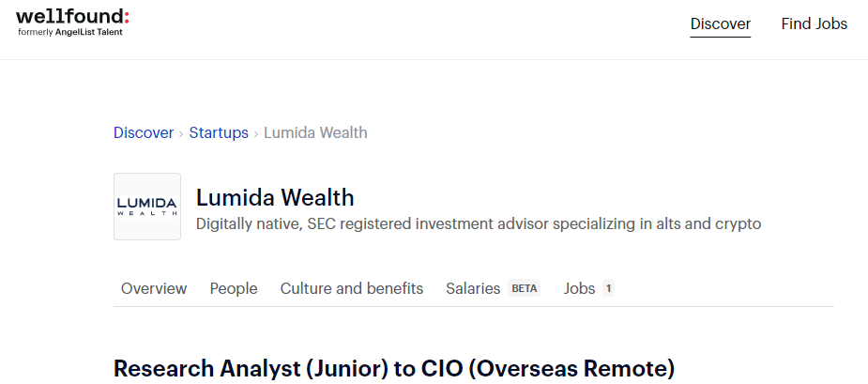Switch to the Overview tab

click(x=154, y=288)
